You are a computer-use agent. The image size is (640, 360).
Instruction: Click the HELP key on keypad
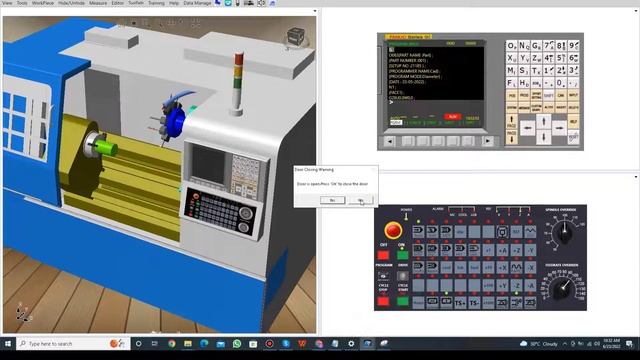573,122
